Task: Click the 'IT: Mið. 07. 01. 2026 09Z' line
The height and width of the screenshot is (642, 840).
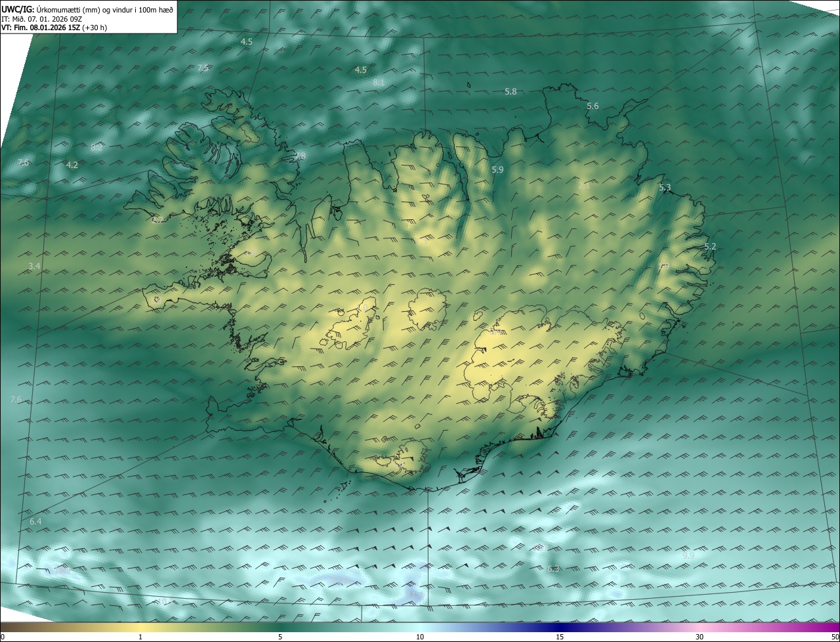Action: click(x=41, y=19)
